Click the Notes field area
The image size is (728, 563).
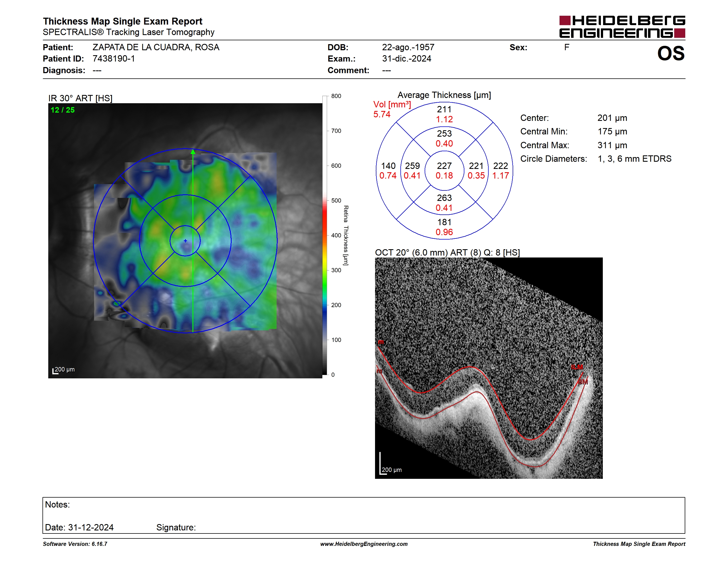point(364,516)
